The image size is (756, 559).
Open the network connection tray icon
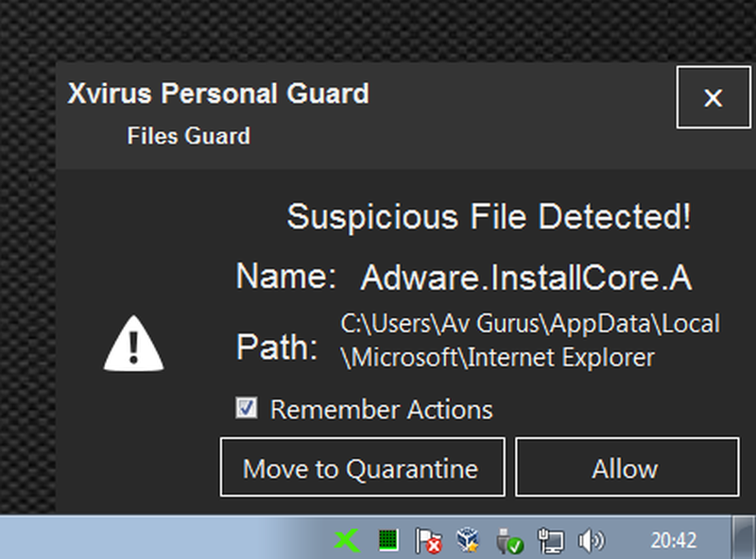pyautogui.click(x=550, y=541)
